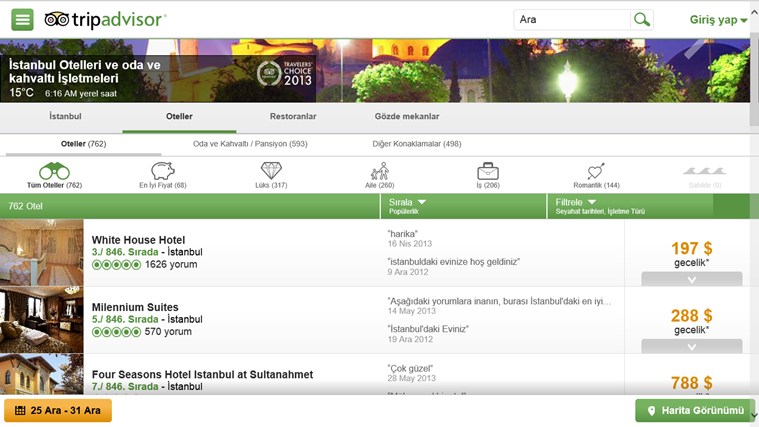759x427 pixels.
Task: Select the Lüks diamond icon
Action: (x=271, y=171)
